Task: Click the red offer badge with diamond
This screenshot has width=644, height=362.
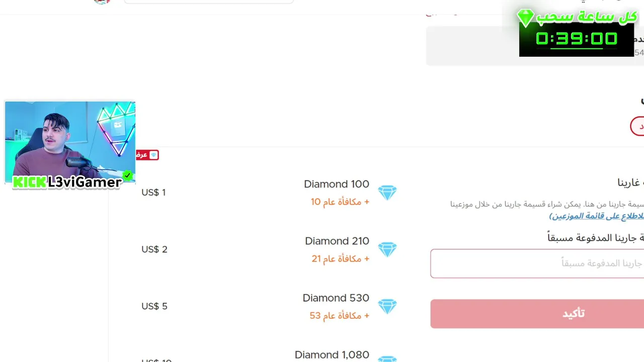Action: click(147, 155)
